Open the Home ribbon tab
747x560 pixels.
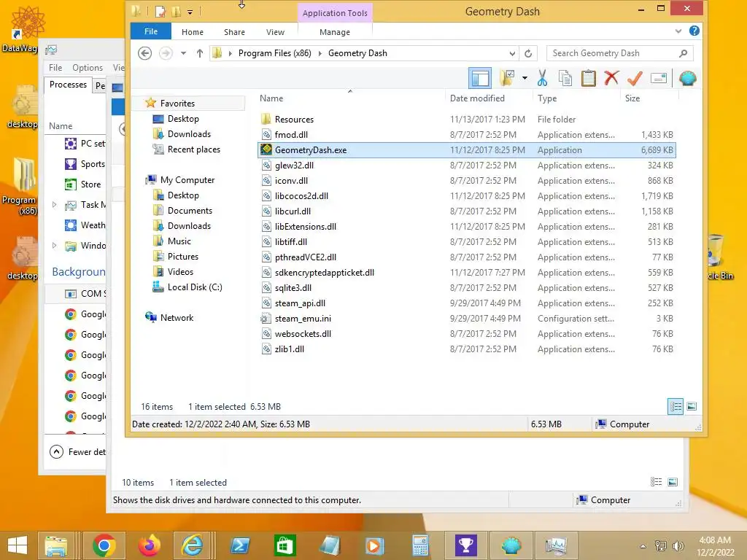click(x=193, y=32)
